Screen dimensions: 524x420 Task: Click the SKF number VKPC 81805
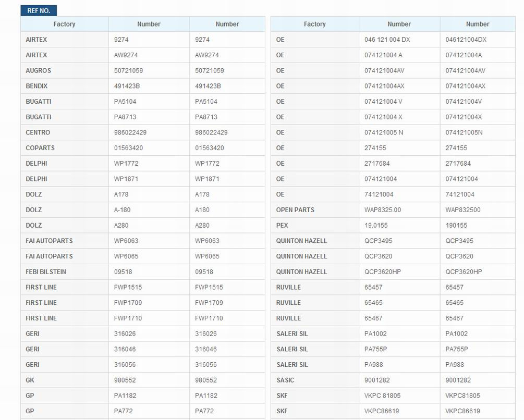(382, 396)
